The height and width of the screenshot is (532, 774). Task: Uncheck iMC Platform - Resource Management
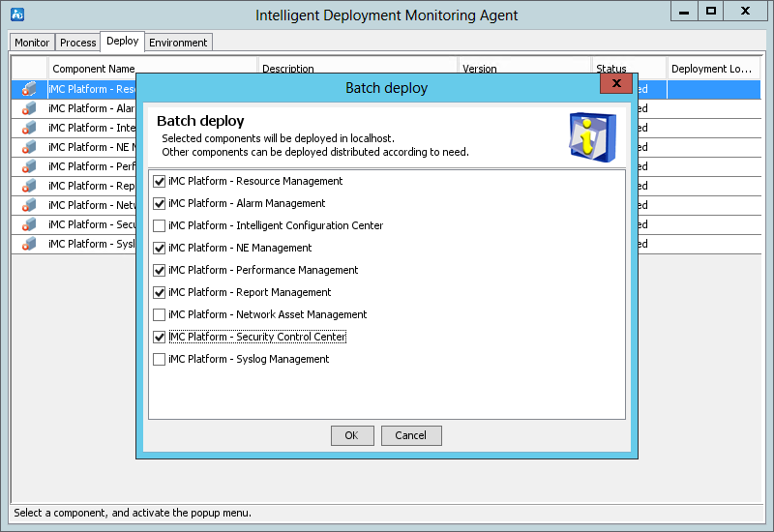(x=159, y=181)
